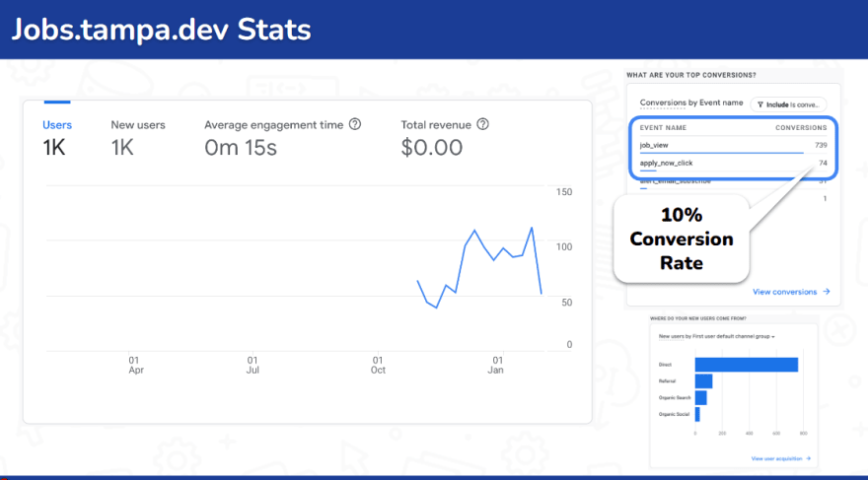Viewport: 868px width, 480px height.
Task: Click the Direct channel bar in chart
Action: click(x=746, y=365)
